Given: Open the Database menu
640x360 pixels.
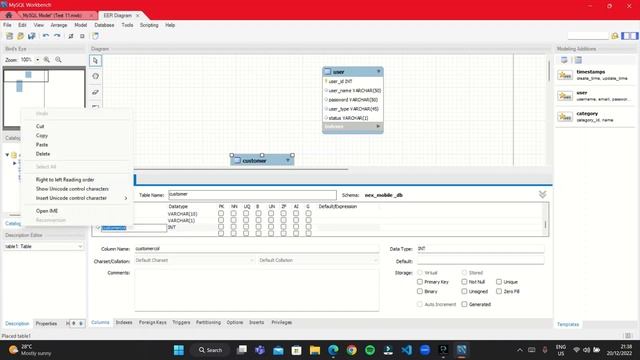Looking at the screenshot, I should [104, 25].
